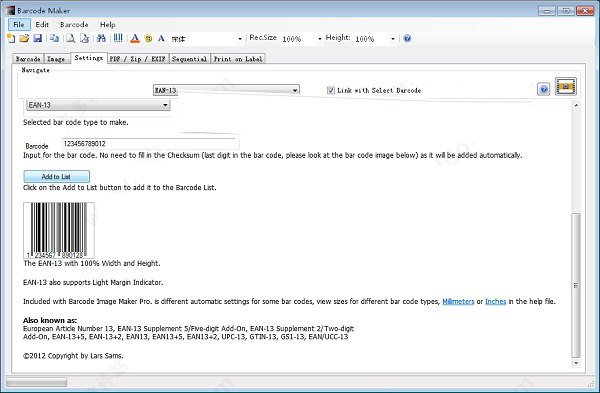Click the red underlined A text color icon
The height and width of the screenshot is (393, 600).
click(x=135, y=38)
